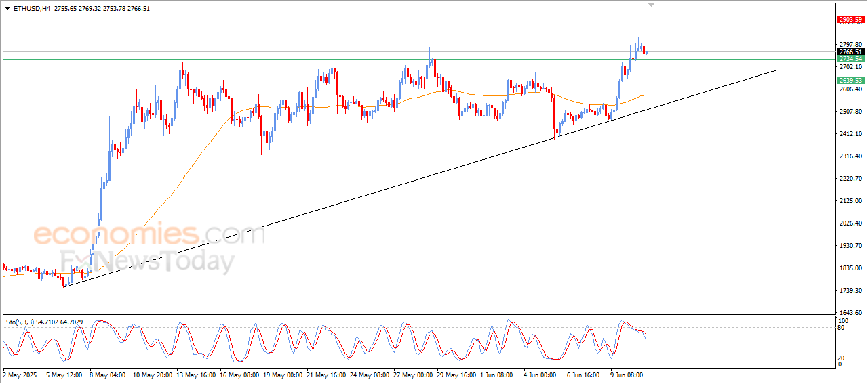Select the ETHUSD,H4 symbol title text
The image size is (868, 384).
click(32, 9)
